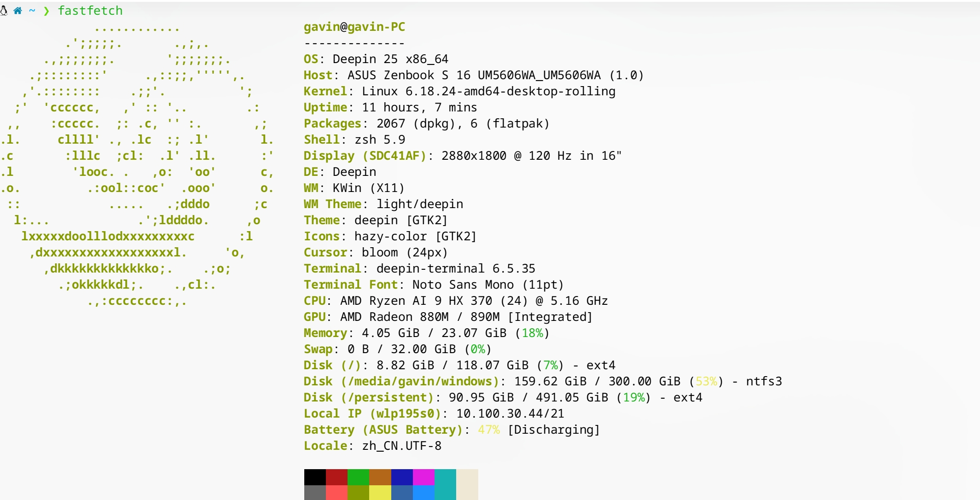Click the windows disk usage '53%'
The height and width of the screenshot is (500, 980).
[706, 381]
